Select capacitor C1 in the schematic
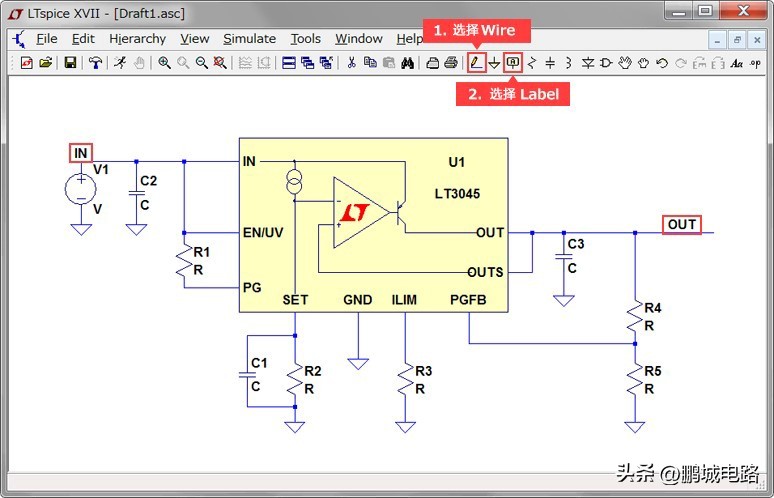The image size is (774, 498). click(x=247, y=375)
